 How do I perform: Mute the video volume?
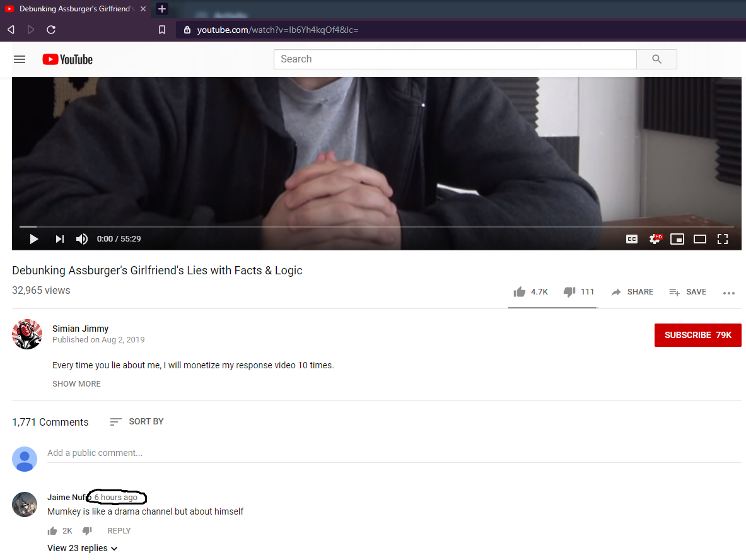click(x=82, y=239)
